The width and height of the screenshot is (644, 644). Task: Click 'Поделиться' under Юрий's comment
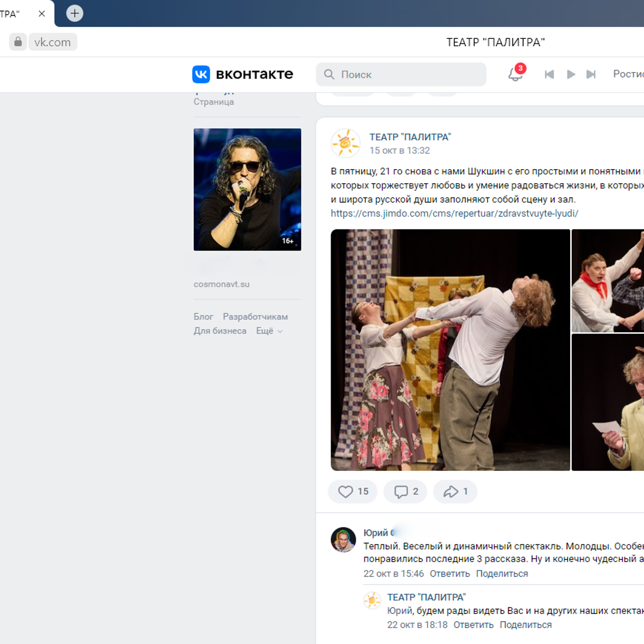(x=502, y=574)
